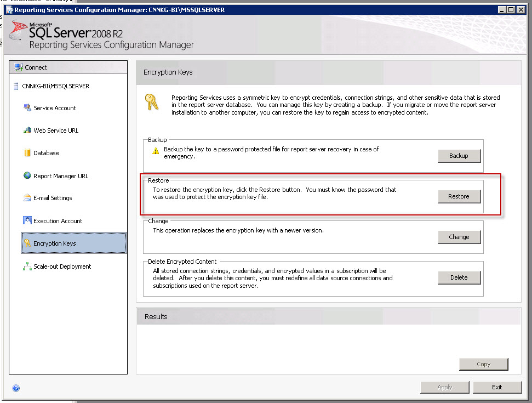Click the Connect computer icon

19,67
